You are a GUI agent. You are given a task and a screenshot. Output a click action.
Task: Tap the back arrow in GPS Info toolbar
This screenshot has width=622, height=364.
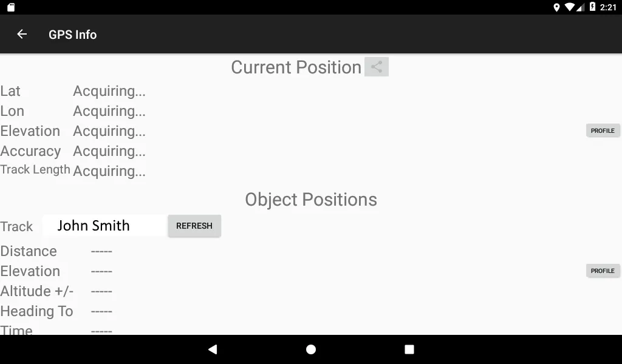coord(22,35)
